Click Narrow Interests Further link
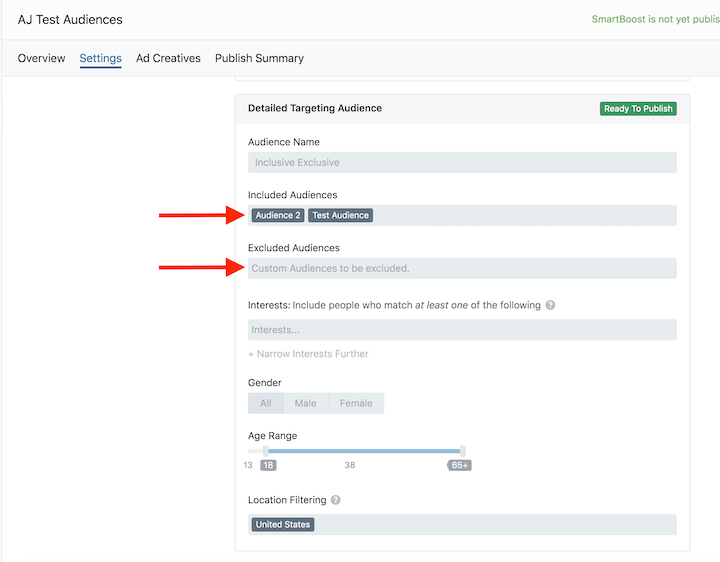 click(x=308, y=354)
